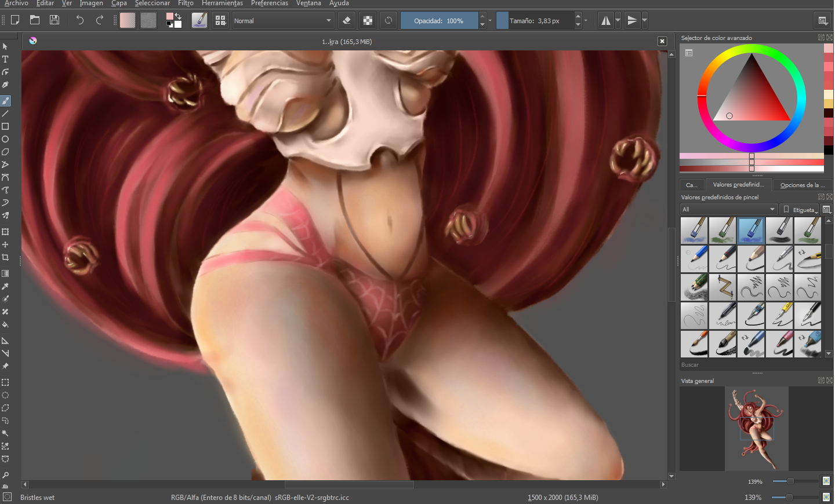
Task: Toggle selection display mode in status bar
Action: [x=7, y=497]
